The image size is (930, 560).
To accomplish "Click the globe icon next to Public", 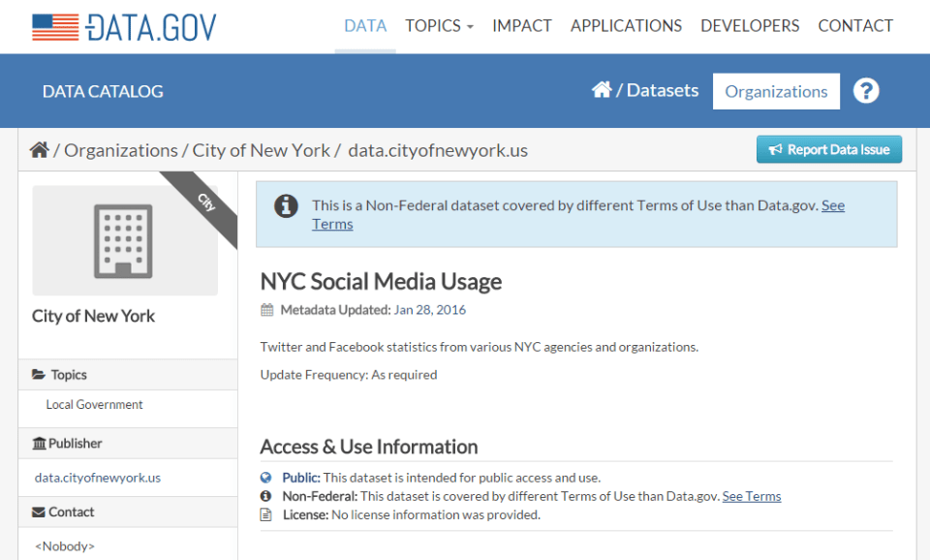I will [266, 478].
